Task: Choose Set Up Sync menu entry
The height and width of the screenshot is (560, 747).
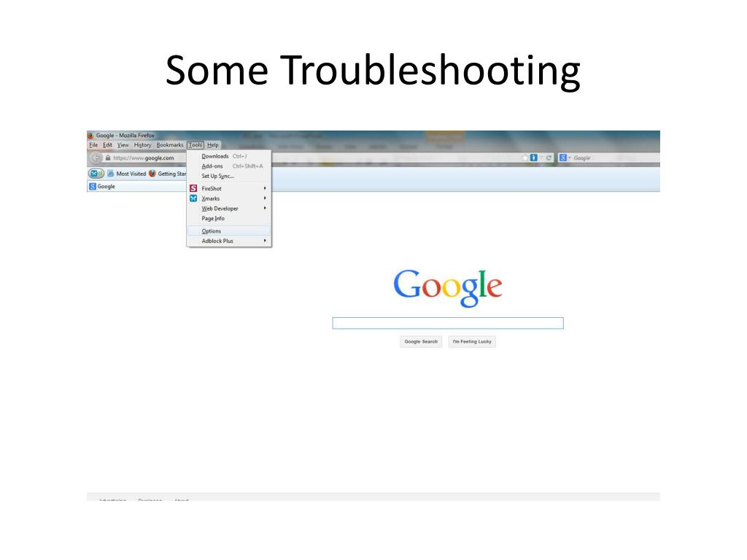Action: 229,176
